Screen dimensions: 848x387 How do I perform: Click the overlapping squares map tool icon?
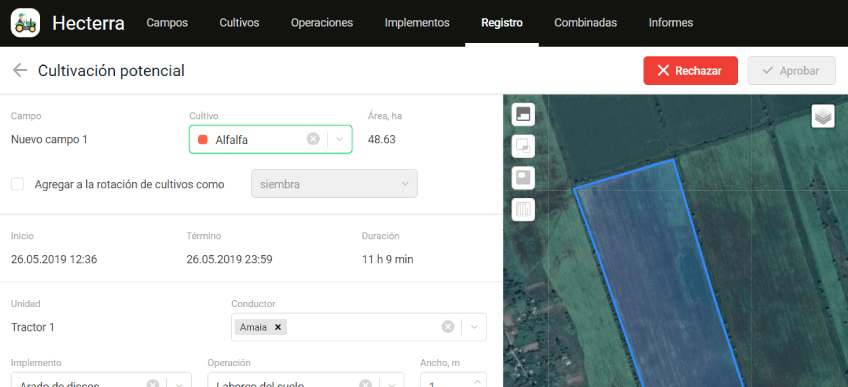pyautogui.click(x=523, y=146)
